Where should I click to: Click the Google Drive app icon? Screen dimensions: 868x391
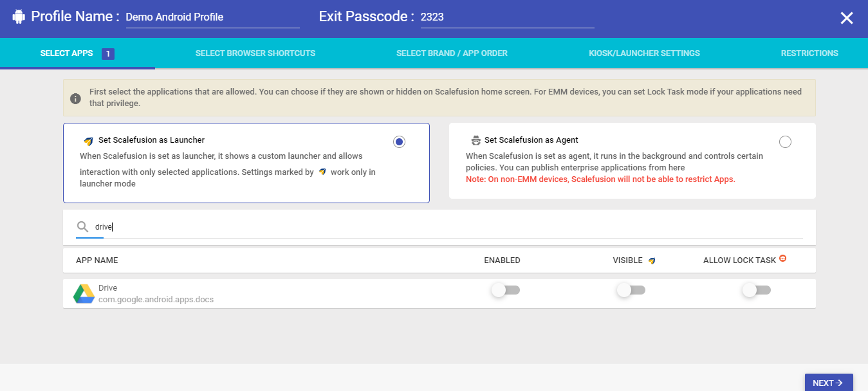(x=84, y=293)
